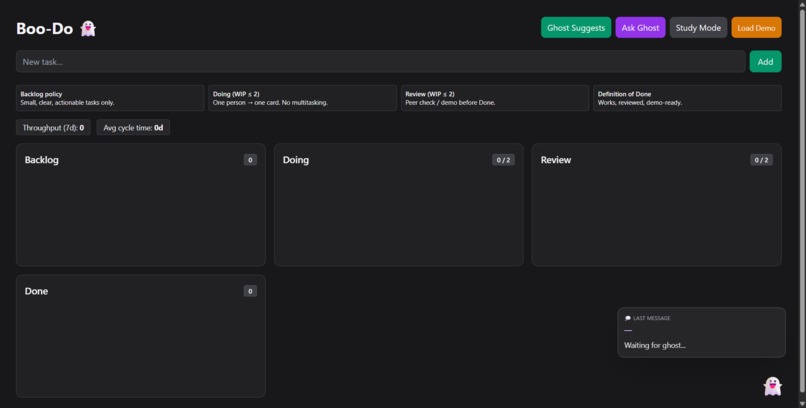Click the ghost emoji beside Boo-Do title

[88, 28]
